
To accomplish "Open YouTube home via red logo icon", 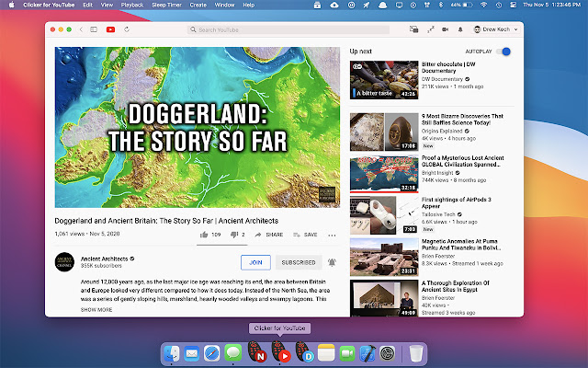I will point(110,29).
